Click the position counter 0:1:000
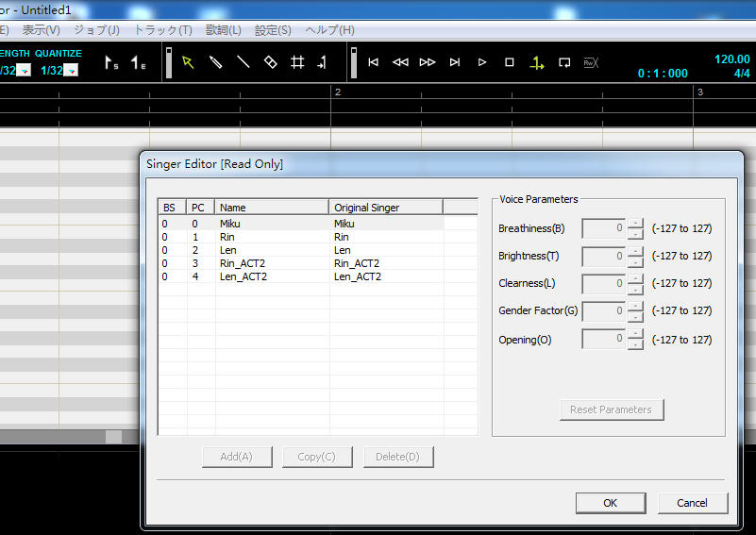Screen dimensions: 756x535 [663, 74]
